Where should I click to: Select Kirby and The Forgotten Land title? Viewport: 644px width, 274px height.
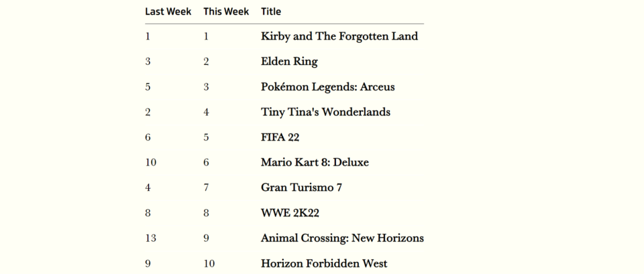click(x=339, y=36)
